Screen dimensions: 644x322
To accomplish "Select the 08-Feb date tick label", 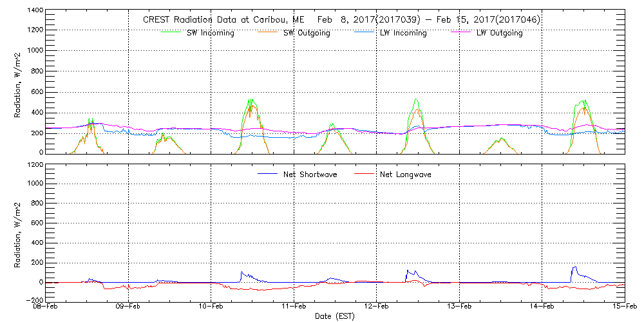I will [x=46, y=307].
